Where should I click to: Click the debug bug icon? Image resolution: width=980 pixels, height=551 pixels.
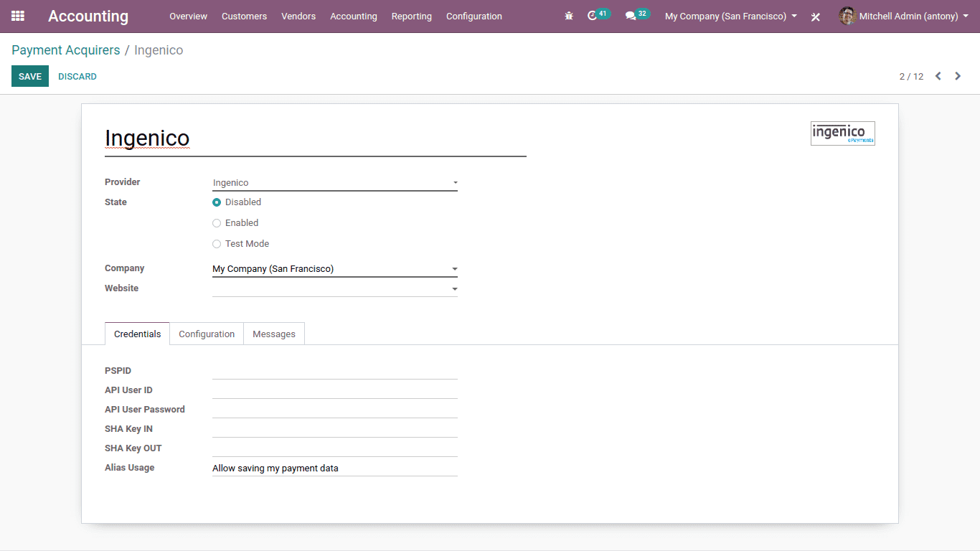[x=569, y=16]
